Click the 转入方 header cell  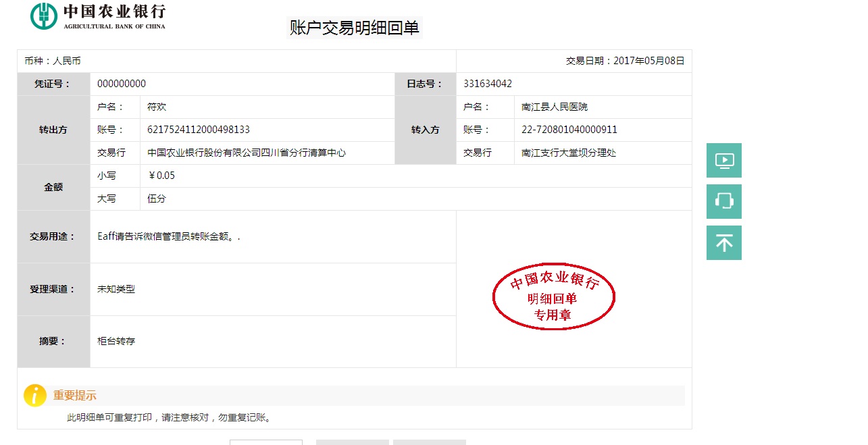coord(426,130)
